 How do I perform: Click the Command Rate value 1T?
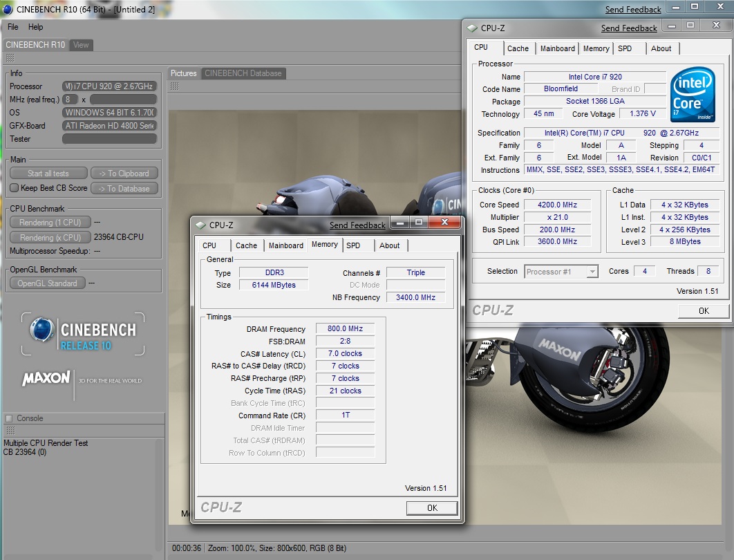click(345, 415)
